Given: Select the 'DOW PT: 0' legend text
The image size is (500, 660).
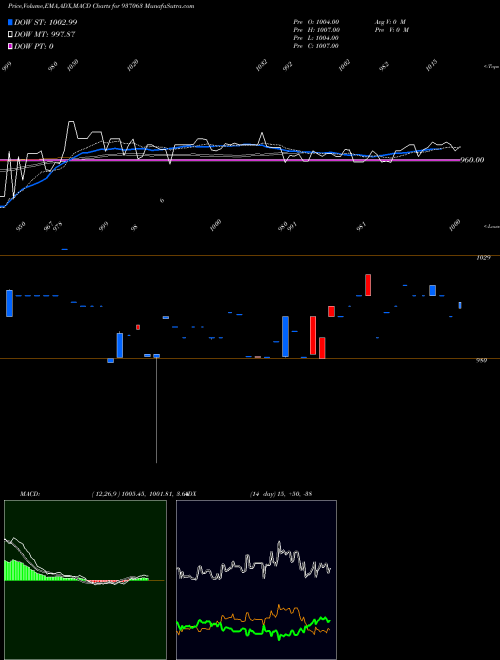Looking at the screenshot, I should click(x=34, y=46).
